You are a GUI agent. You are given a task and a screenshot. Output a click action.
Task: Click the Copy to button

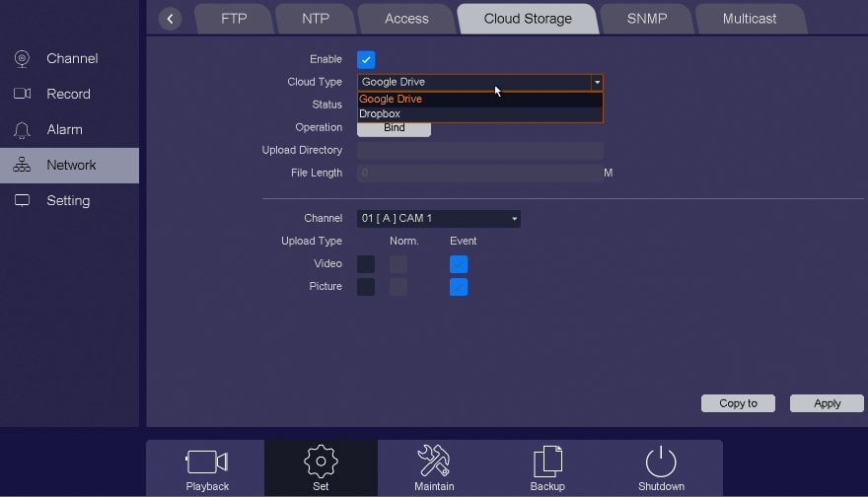[738, 403]
